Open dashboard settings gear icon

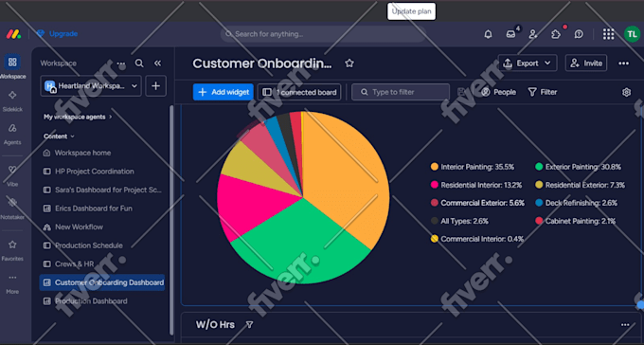pyautogui.click(x=626, y=92)
